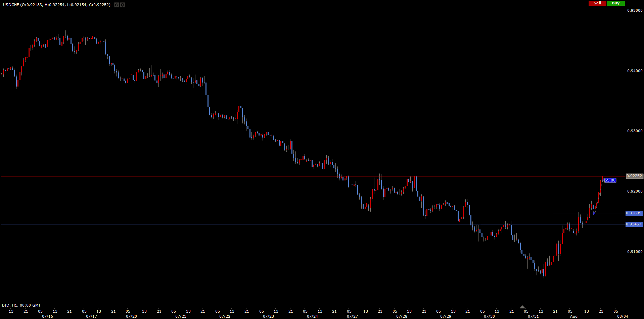This screenshot has height=319, width=644.
Task: Click the 08/04 date on time axis
Action: pos(623,316)
